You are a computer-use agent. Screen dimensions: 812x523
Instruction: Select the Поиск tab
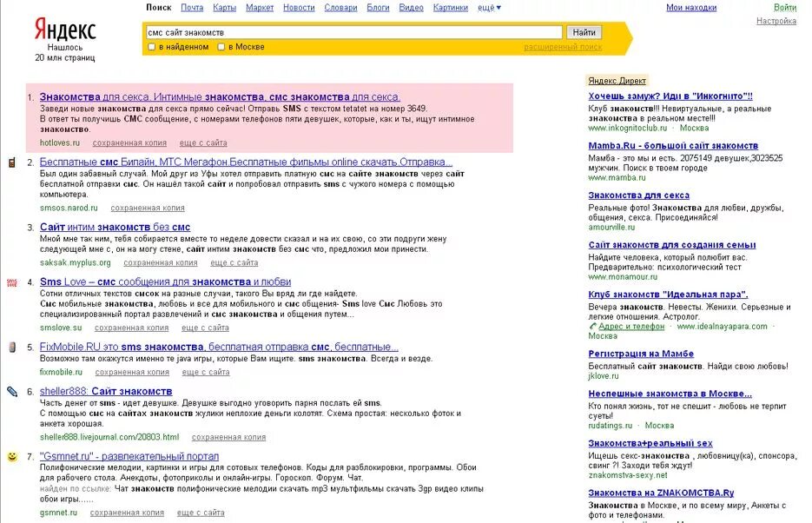[x=158, y=8]
